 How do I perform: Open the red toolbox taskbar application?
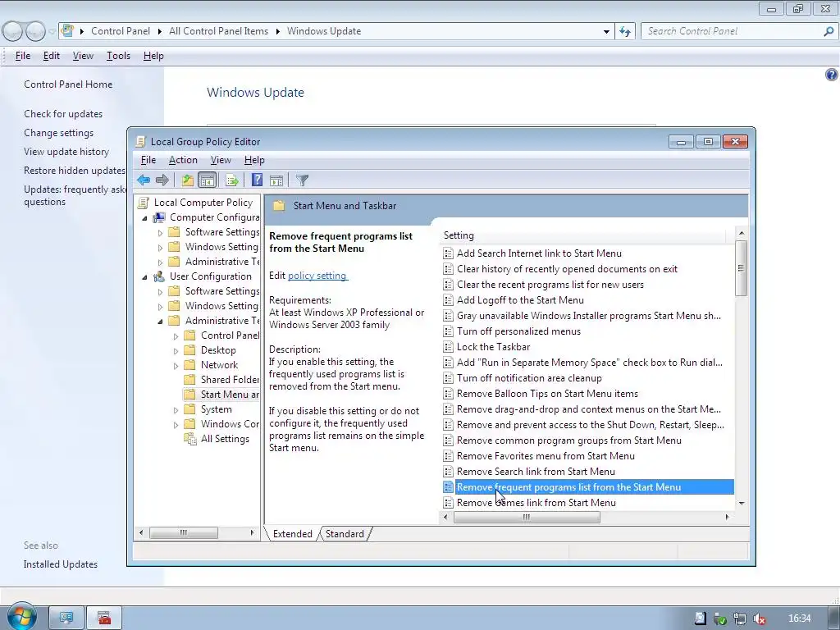point(104,618)
